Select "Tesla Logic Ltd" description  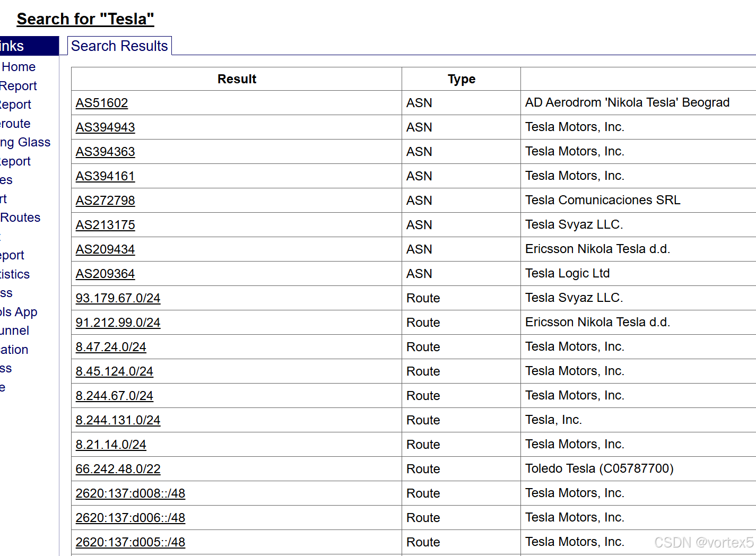click(568, 273)
